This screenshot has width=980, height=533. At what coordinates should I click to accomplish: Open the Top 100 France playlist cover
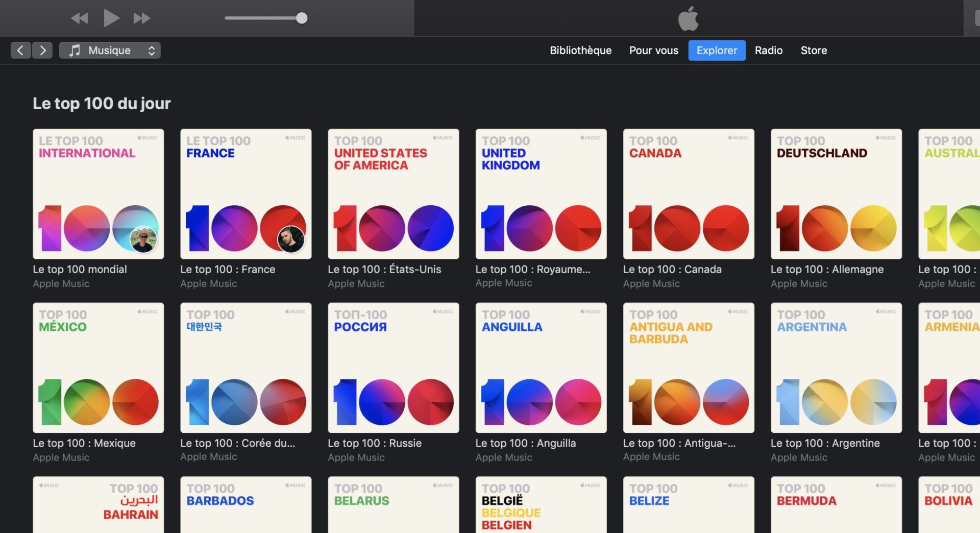(x=246, y=194)
